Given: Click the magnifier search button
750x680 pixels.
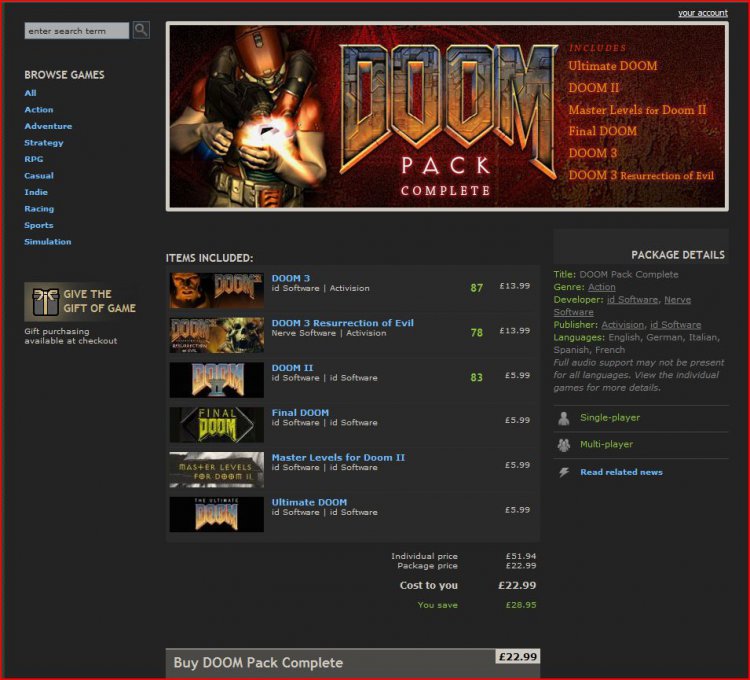Looking at the screenshot, I should coord(141,30).
